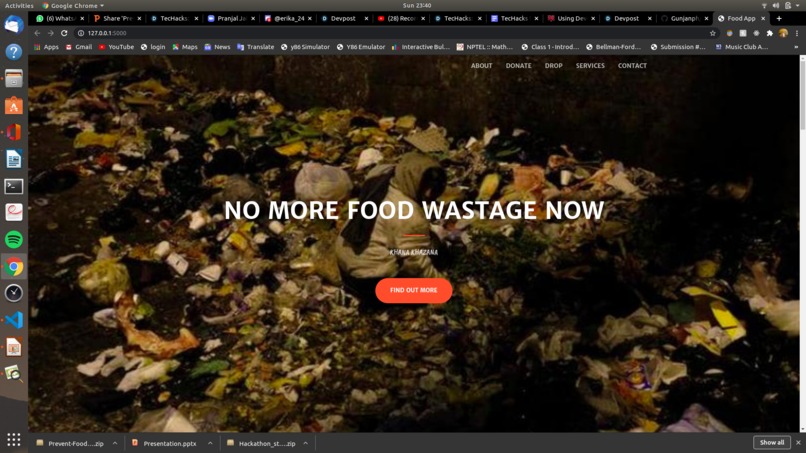The image size is (806, 453).
Task: Click the FIND OUT MORE button
Action: pos(414,291)
